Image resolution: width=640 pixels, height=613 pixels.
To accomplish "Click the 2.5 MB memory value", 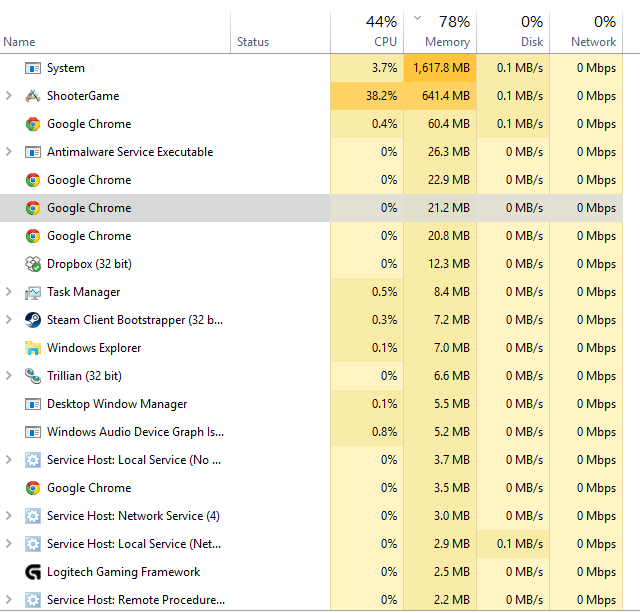I will pyautogui.click(x=451, y=572).
